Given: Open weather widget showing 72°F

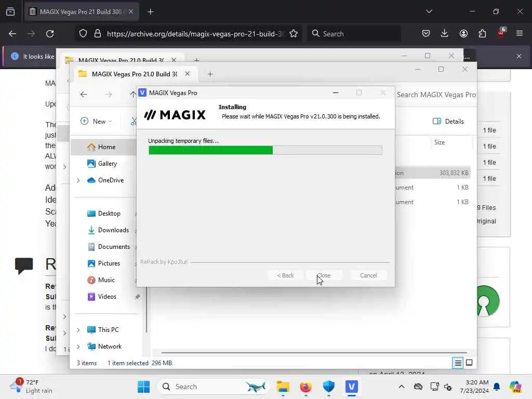Looking at the screenshot, I should 31,387.
